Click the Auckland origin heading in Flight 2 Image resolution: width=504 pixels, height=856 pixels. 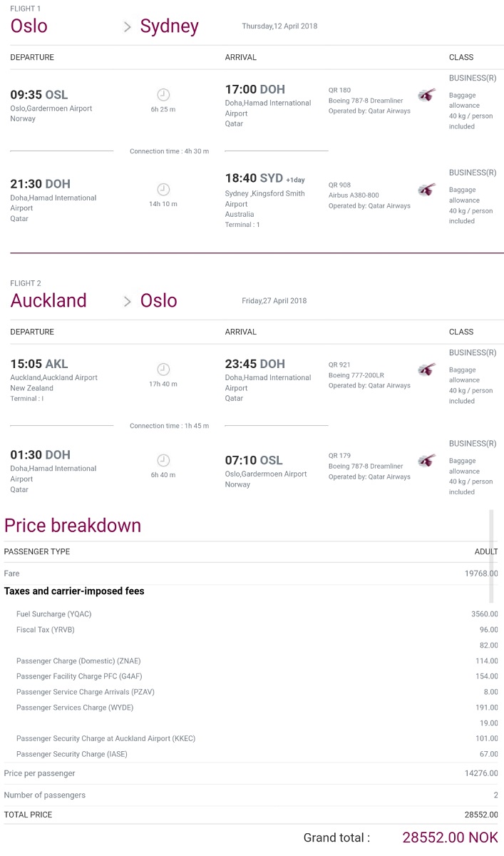(48, 300)
